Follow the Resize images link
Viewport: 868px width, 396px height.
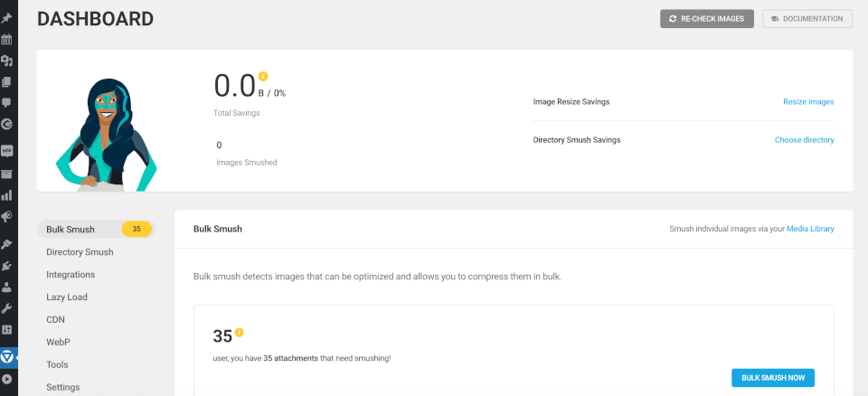click(x=808, y=102)
